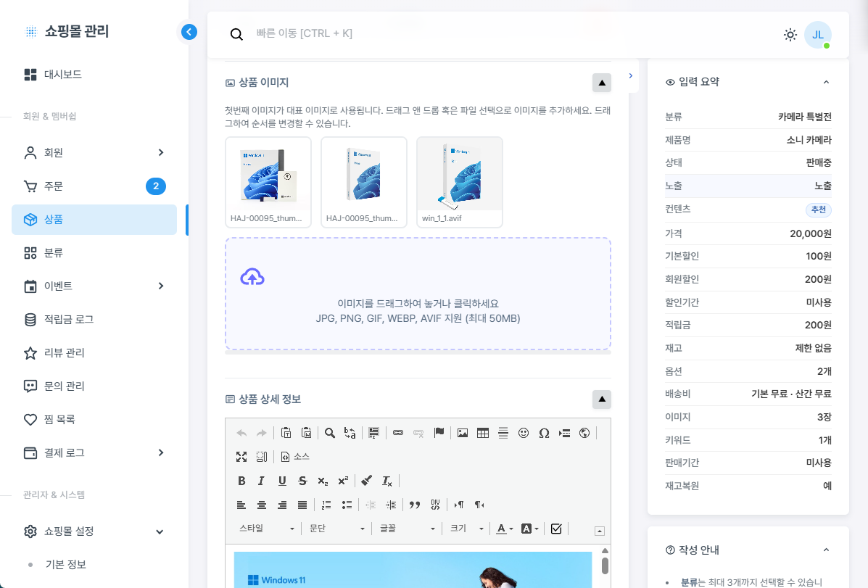This screenshot has width=868, height=588.
Task: Click the special character Omega icon
Action: pyautogui.click(x=544, y=433)
